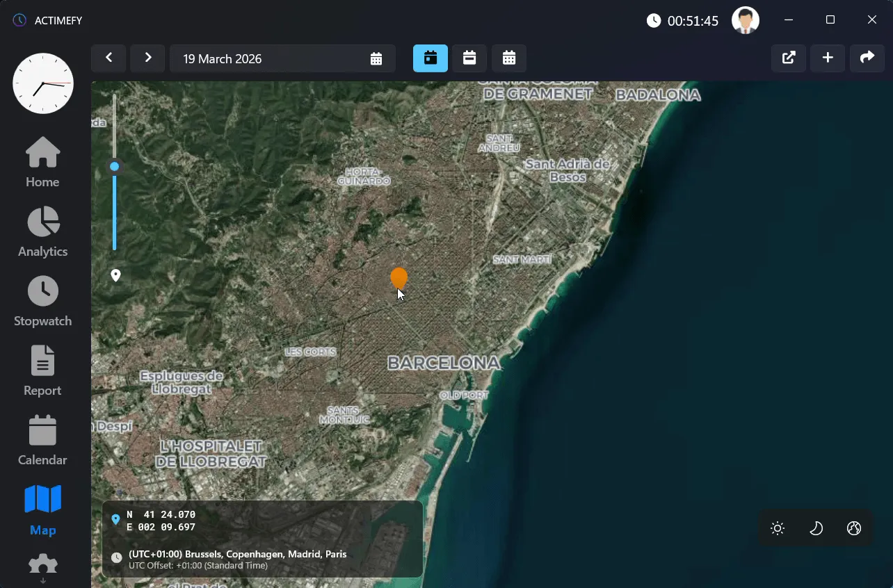Select the day view calendar button
Image resolution: width=893 pixels, height=588 pixels.
coord(431,58)
